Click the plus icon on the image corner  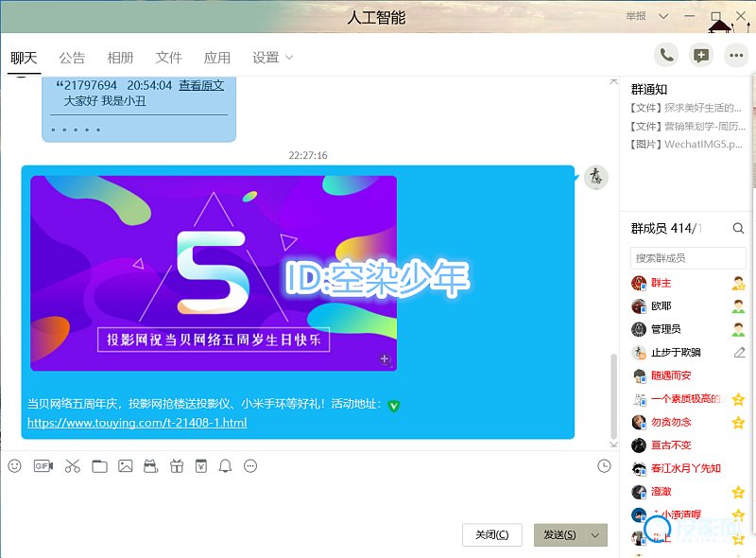(x=385, y=358)
